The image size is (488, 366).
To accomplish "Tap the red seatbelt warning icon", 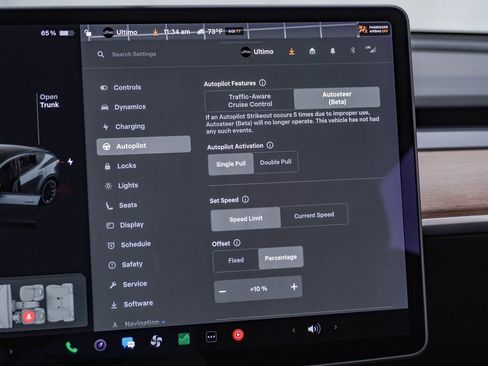I will coord(29,316).
